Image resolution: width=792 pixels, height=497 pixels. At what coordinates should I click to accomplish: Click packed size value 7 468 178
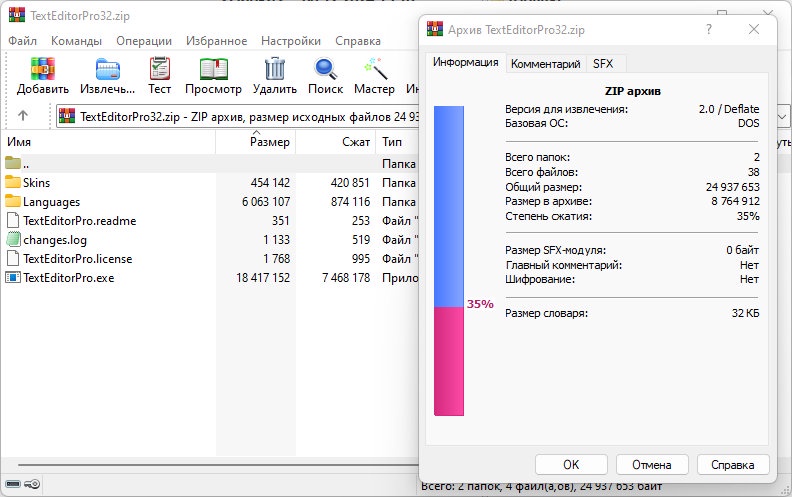coord(346,278)
